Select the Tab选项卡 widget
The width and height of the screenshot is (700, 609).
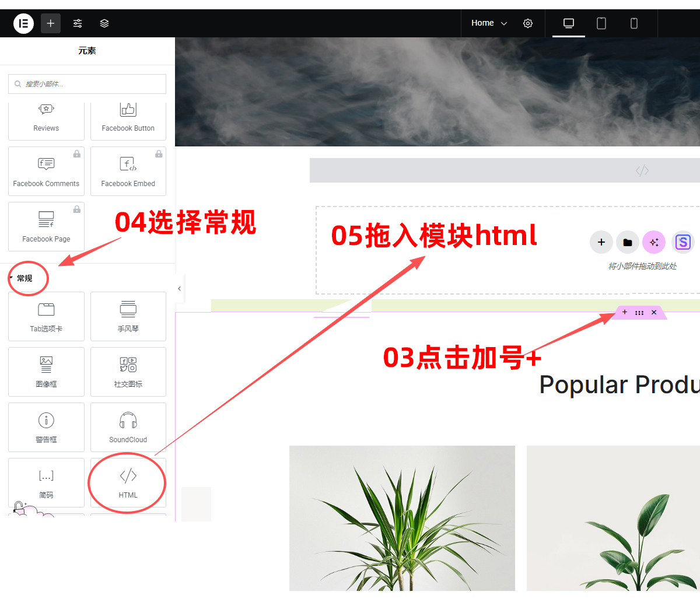click(x=46, y=316)
